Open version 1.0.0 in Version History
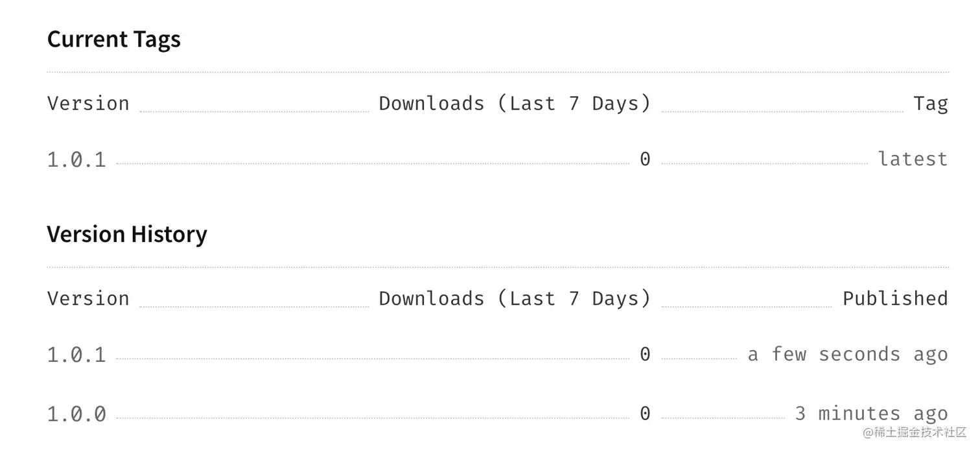 pos(76,414)
